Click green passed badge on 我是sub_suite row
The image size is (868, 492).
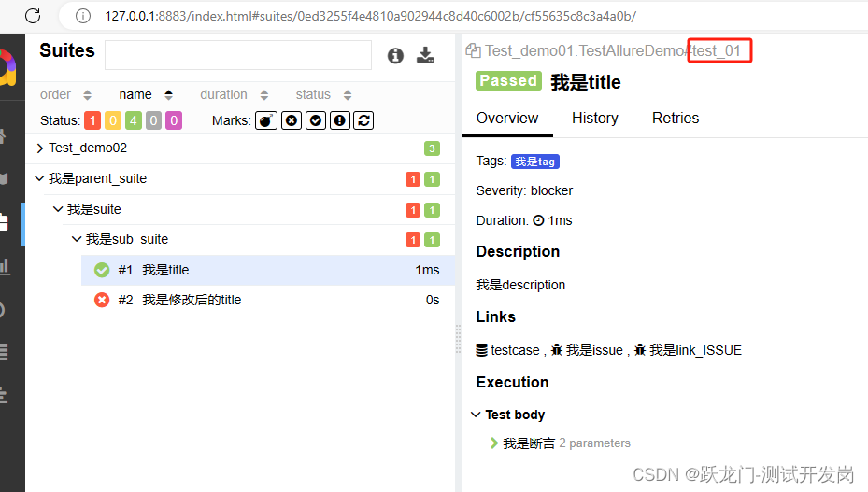(x=432, y=240)
